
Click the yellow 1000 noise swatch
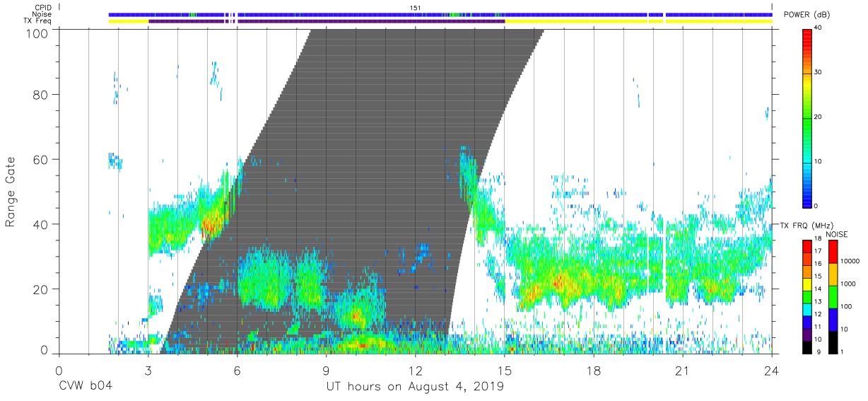click(832, 274)
